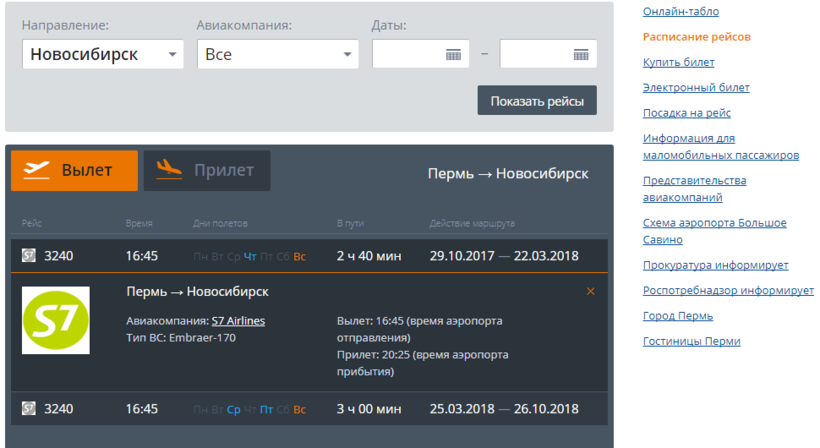Close the expanded flight details panel
This screenshot has width=820, height=448.
point(590,291)
